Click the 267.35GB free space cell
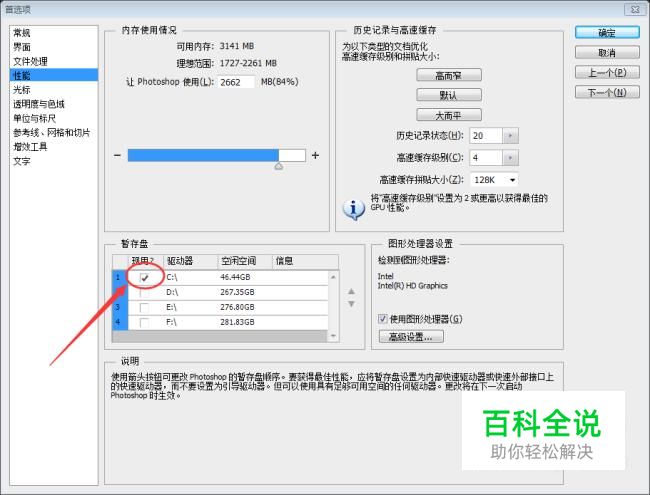The width and height of the screenshot is (650, 495). click(237, 292)
